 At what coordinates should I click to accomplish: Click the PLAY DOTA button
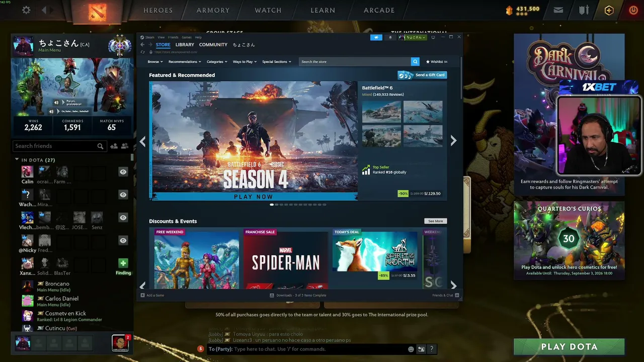pyautogui.click(x=569, y=346)
